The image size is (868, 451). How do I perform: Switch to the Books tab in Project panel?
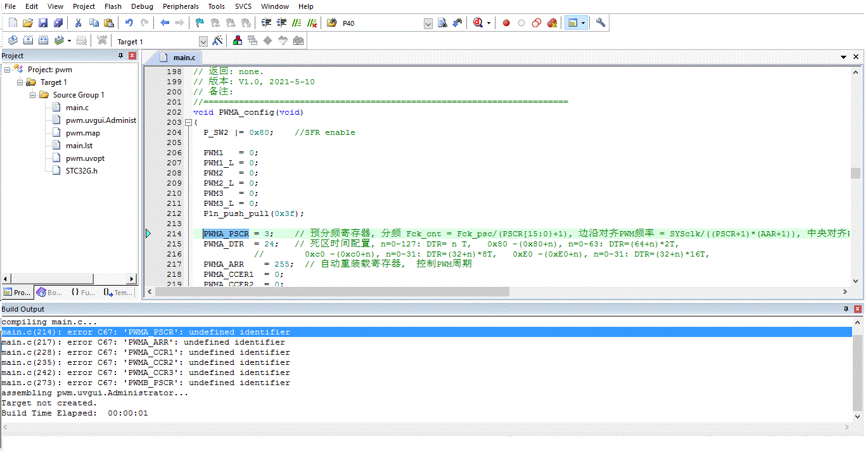click(x=50, y=293)
